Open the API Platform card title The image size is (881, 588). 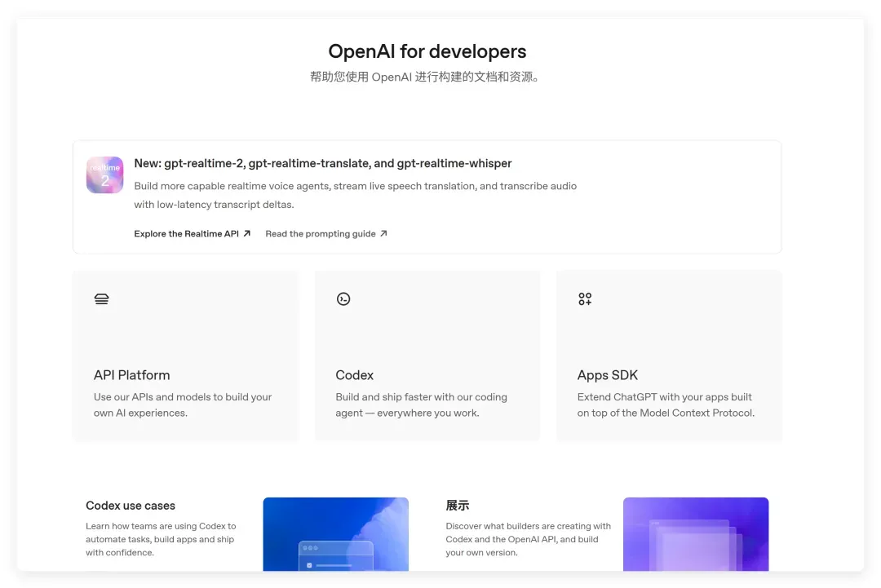pyautogui.click(x=131, y=375)
